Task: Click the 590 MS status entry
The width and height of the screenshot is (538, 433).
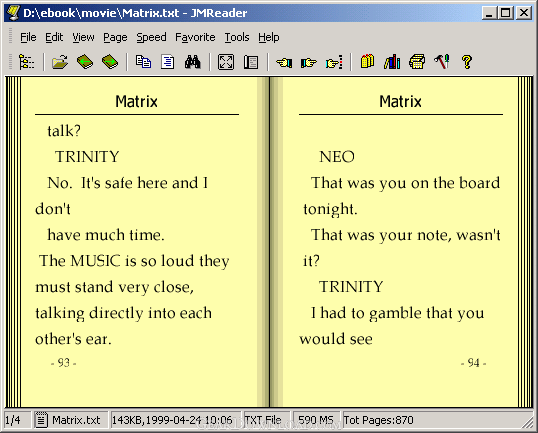Action: point(316,420)
